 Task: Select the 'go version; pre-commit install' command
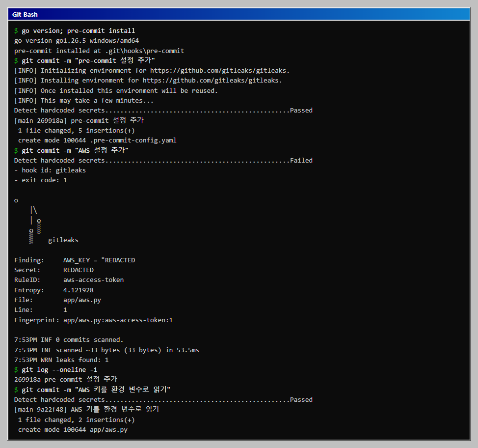[x=79, y=30]
